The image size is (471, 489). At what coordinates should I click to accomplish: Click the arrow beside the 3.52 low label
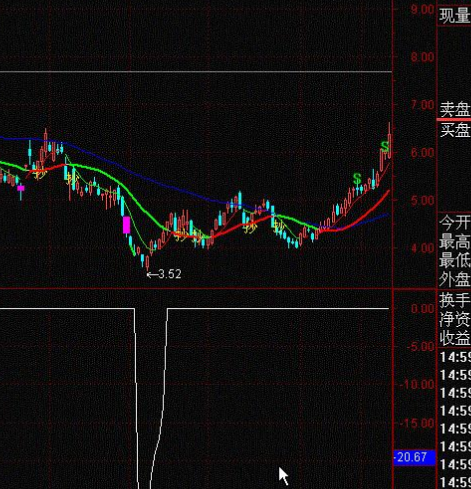(152, 275)
